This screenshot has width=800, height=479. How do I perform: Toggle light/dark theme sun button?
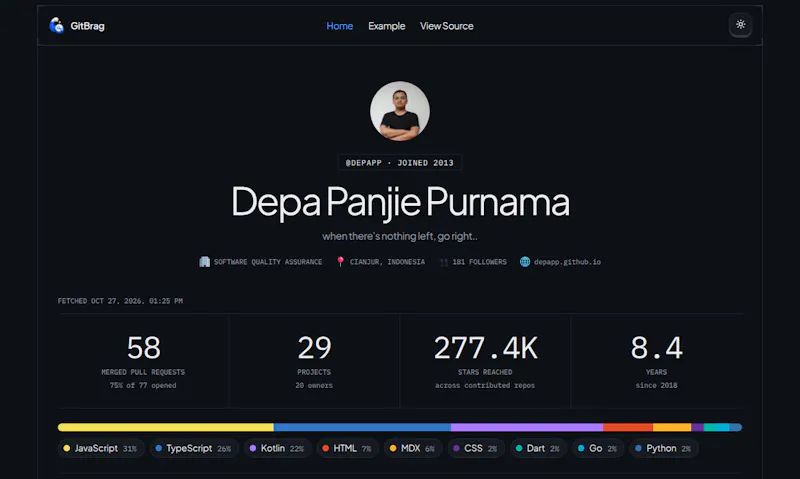pyautogui.click(x=740, y=24)
